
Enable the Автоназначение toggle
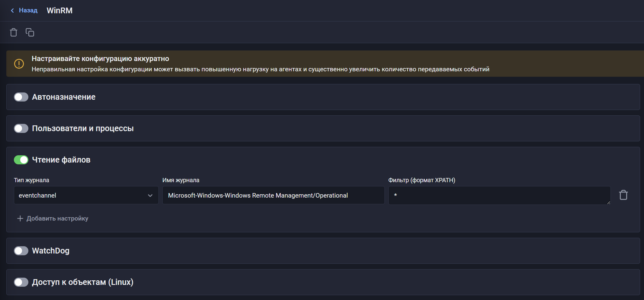click(21, 97)
